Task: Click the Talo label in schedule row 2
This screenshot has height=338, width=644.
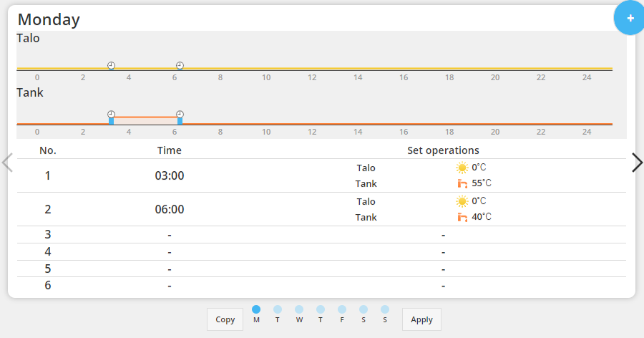Action: click(366, 201)
